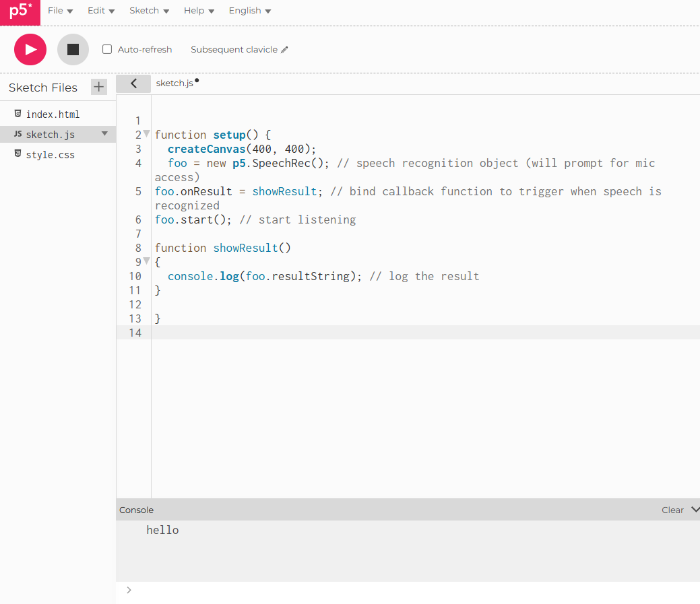Click the console input prompt field

415,590
